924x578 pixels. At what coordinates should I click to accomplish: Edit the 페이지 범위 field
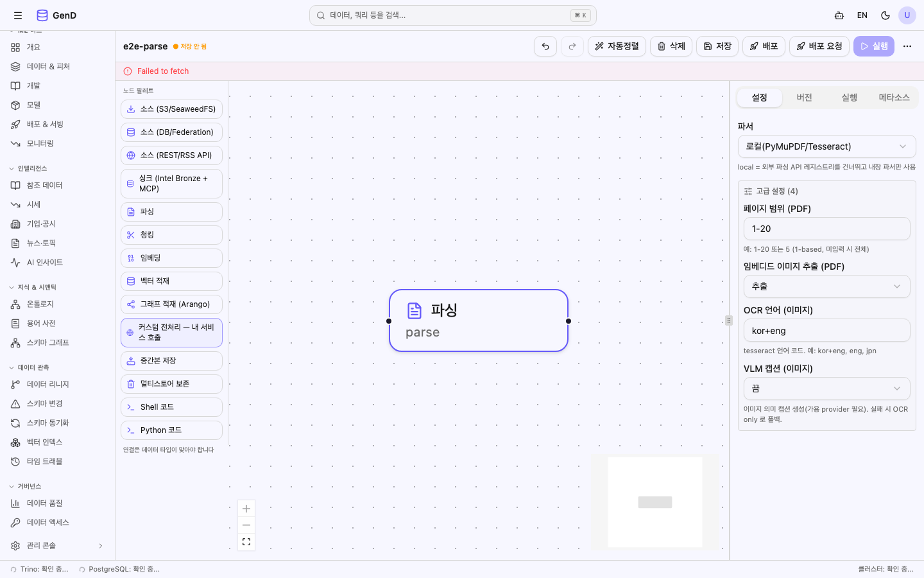tap(826, 229)
